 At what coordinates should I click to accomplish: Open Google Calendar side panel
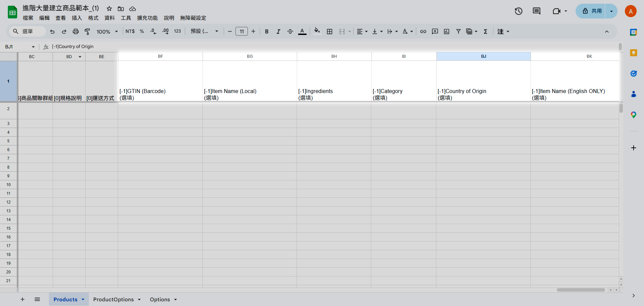pos(634,32)
